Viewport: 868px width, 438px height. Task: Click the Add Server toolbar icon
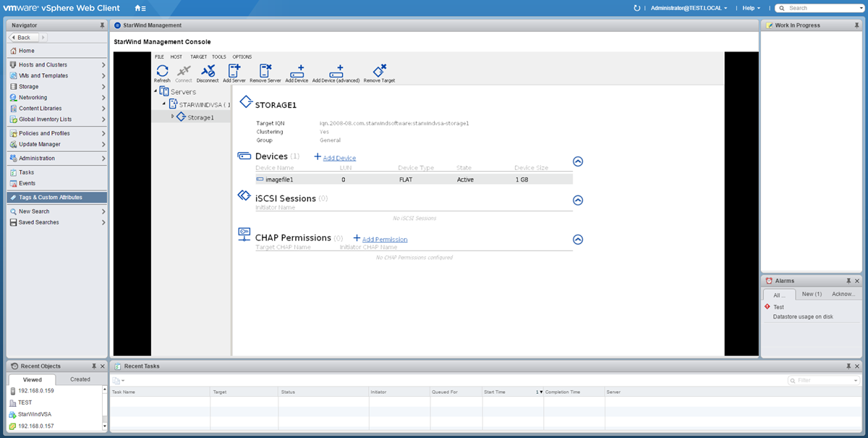pos(234,71)
